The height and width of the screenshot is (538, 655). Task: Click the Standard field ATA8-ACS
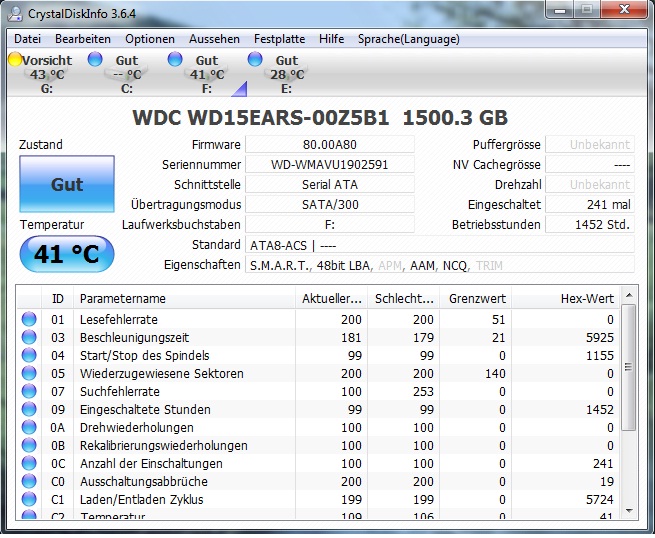point(439,245)
